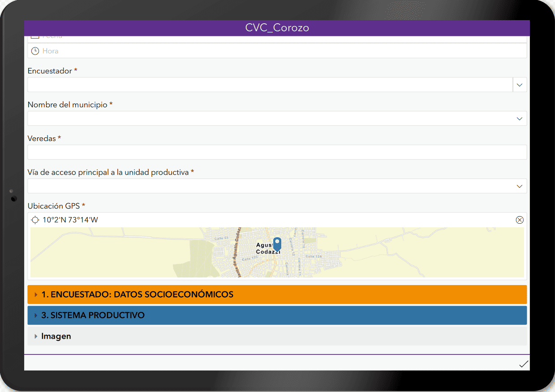Click the Ubicación GPS label
555x392 pixels.
[54, 206]
